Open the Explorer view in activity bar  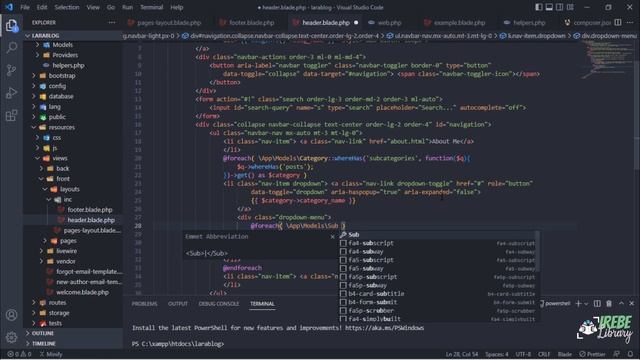(x=11, y=25)
